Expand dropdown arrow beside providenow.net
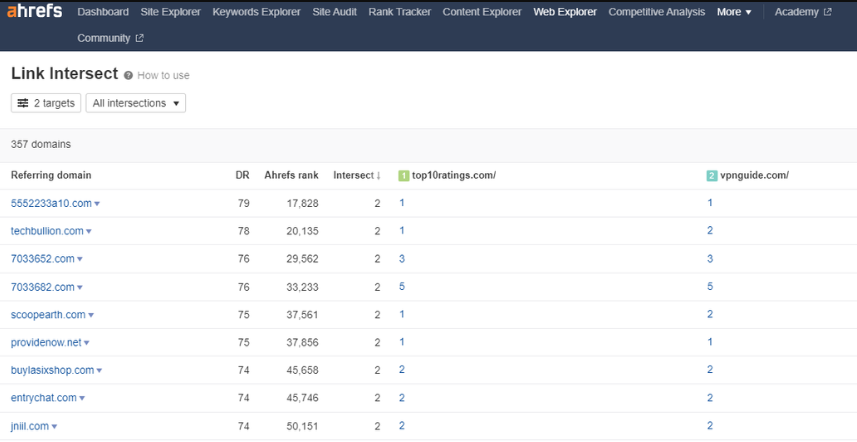This screenshot has width=857, height=442. pos(86,343)
